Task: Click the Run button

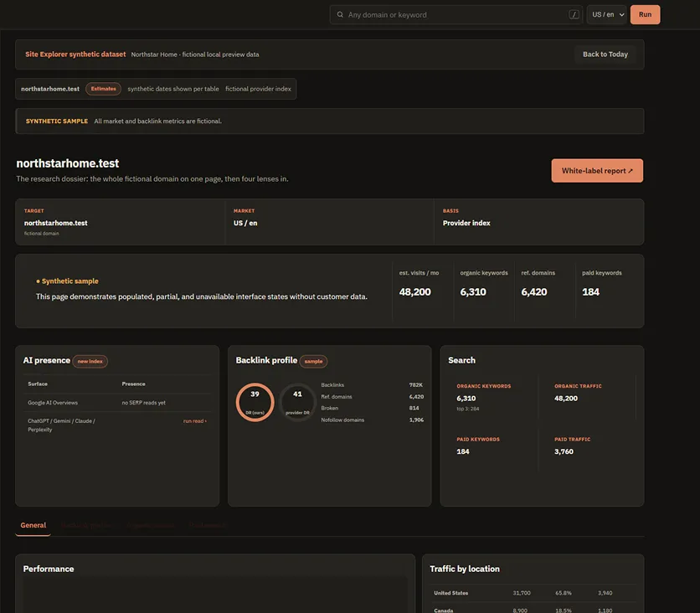Action: (x=645, y=15)
